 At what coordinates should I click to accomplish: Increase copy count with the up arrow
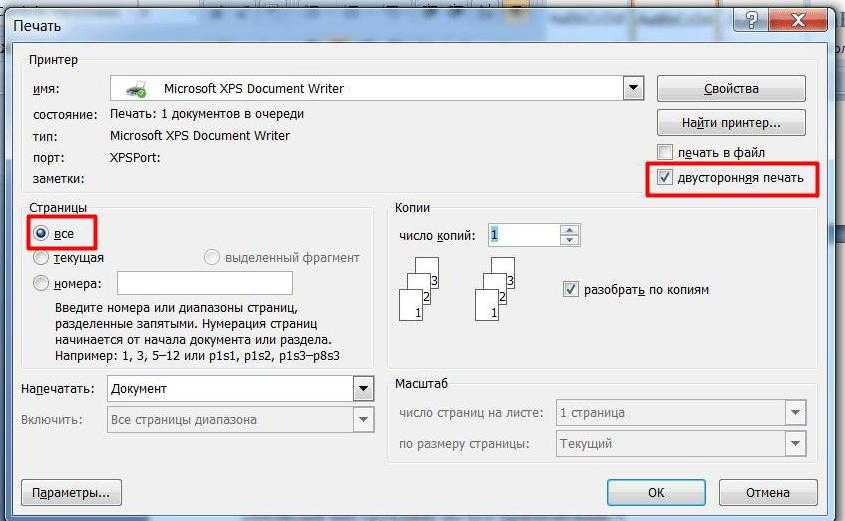tap(570, 229)
